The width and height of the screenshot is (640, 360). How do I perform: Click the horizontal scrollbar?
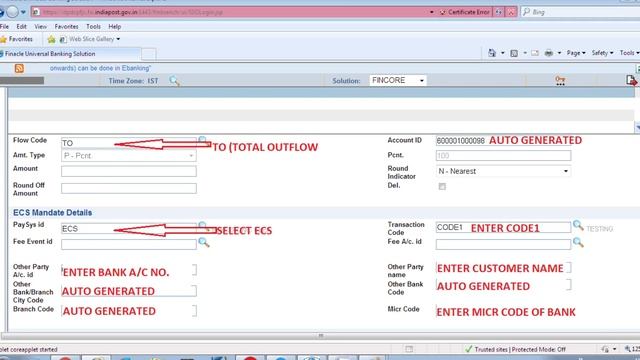click(320, 336)
